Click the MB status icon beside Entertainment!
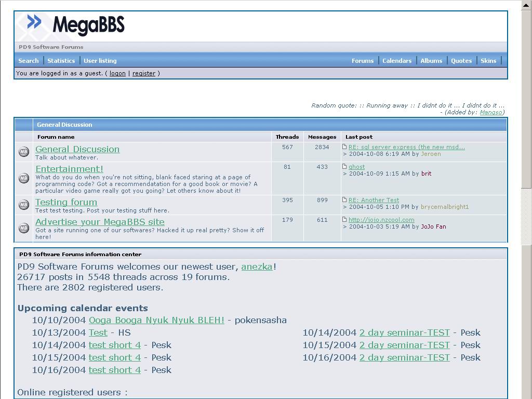Screen dimensions: 532x399 (x=24, y=178)
